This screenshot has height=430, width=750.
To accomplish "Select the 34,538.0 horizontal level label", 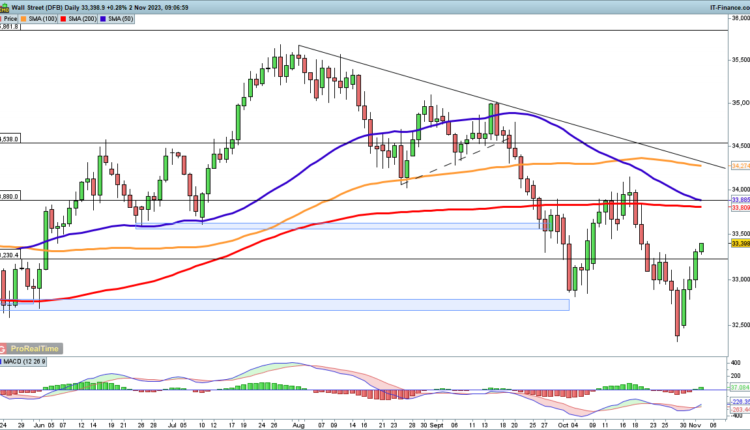I will 12,140.
